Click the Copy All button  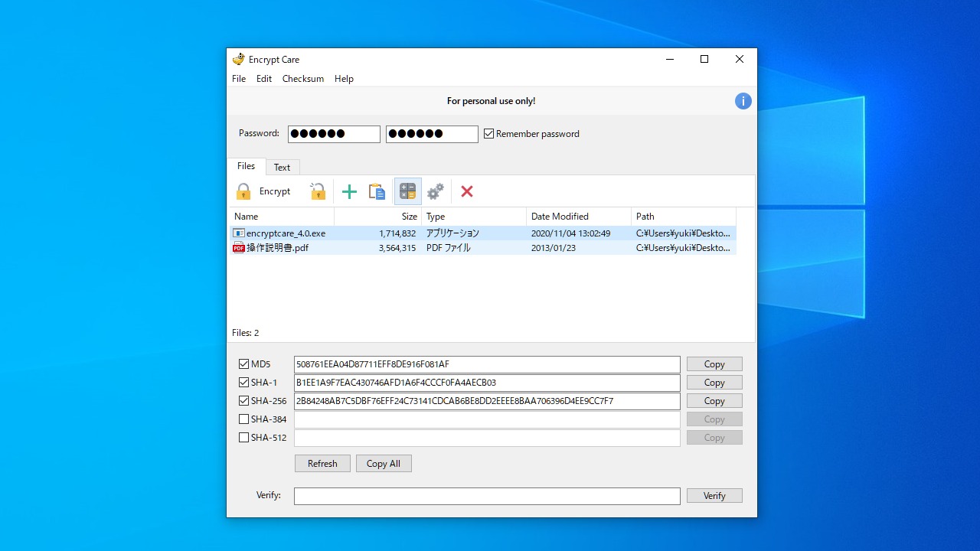384,464
